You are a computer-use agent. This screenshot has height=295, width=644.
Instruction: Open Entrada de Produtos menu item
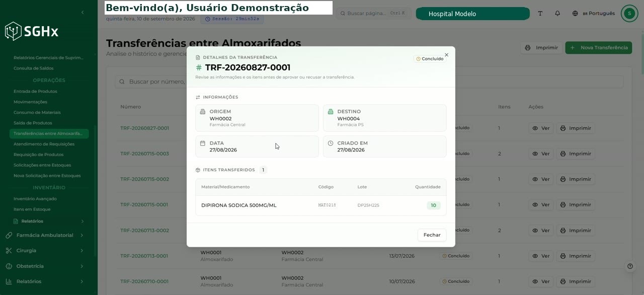[35, 92]
